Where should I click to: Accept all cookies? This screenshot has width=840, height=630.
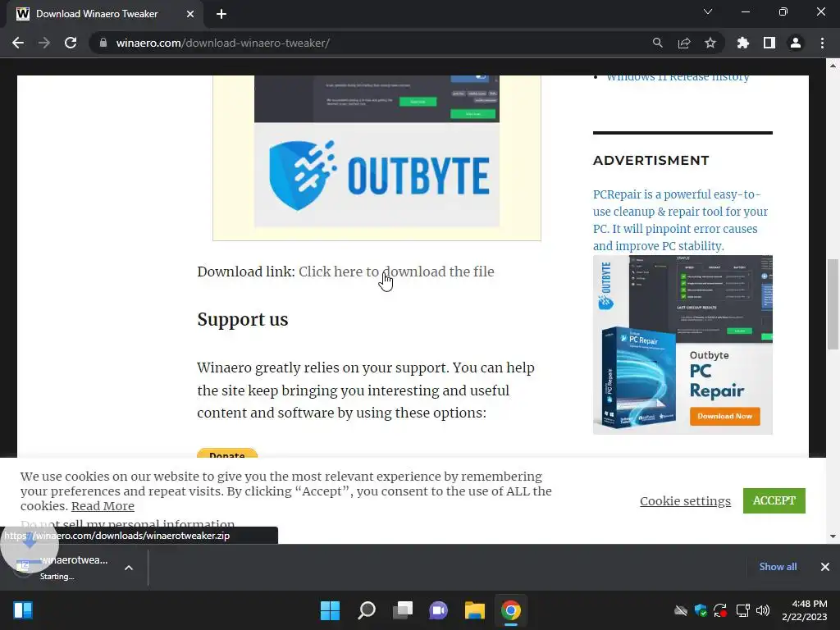774,500
